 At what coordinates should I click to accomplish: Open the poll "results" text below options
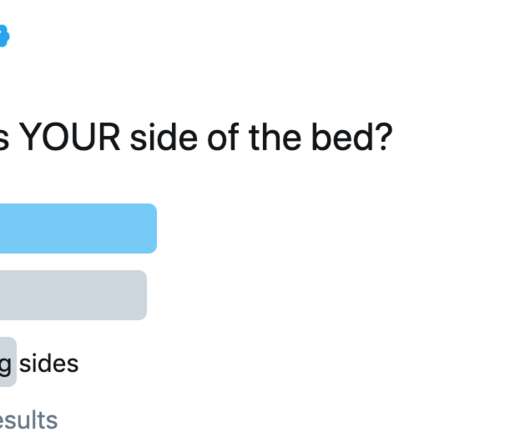(x=28, y=420)
